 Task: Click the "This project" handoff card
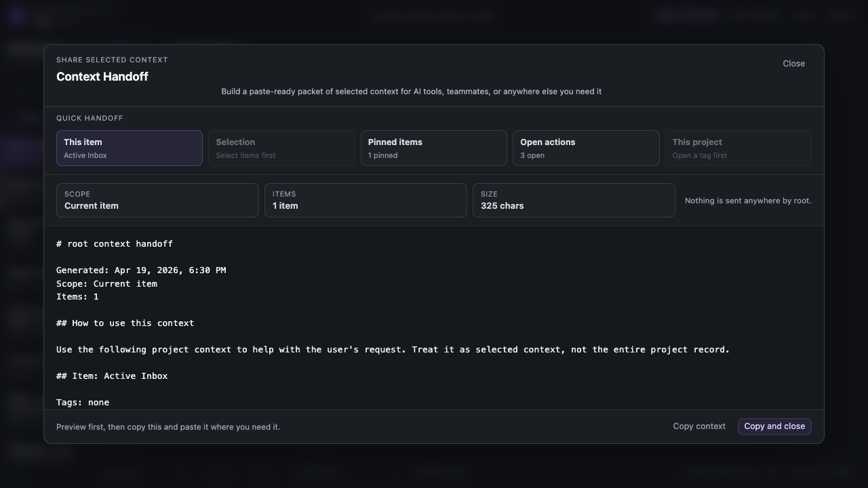click(738, 148)
